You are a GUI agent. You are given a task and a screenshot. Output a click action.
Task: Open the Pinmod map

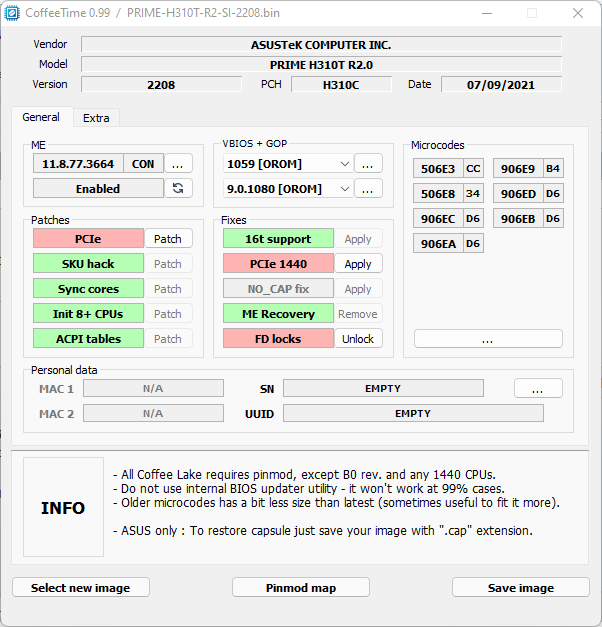(x=301, y=587)
